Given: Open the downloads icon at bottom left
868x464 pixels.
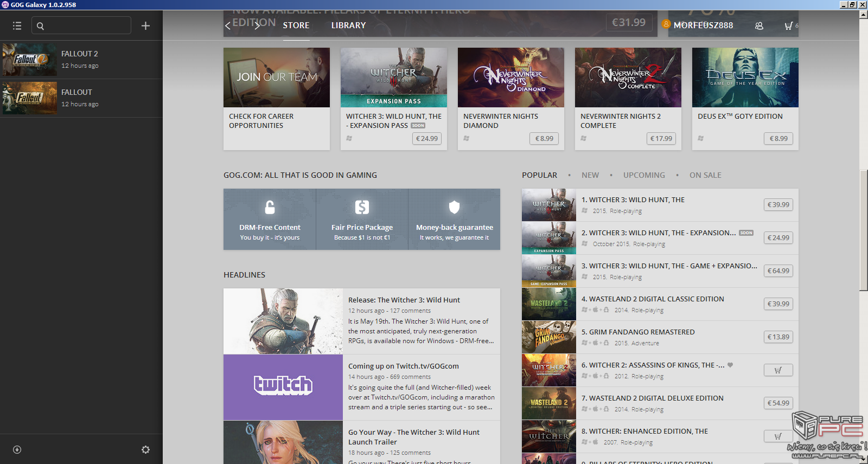Looking at the screenshot, I should (x=17, y=449).
